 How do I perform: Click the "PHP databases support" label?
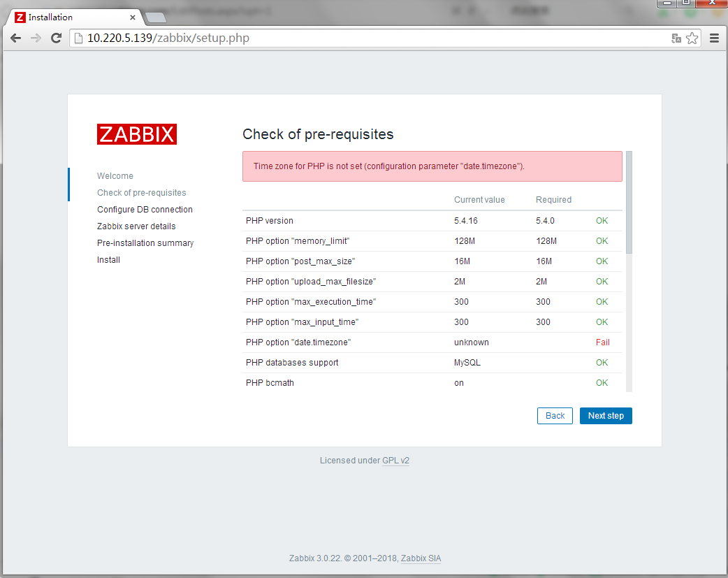point(292,363)
